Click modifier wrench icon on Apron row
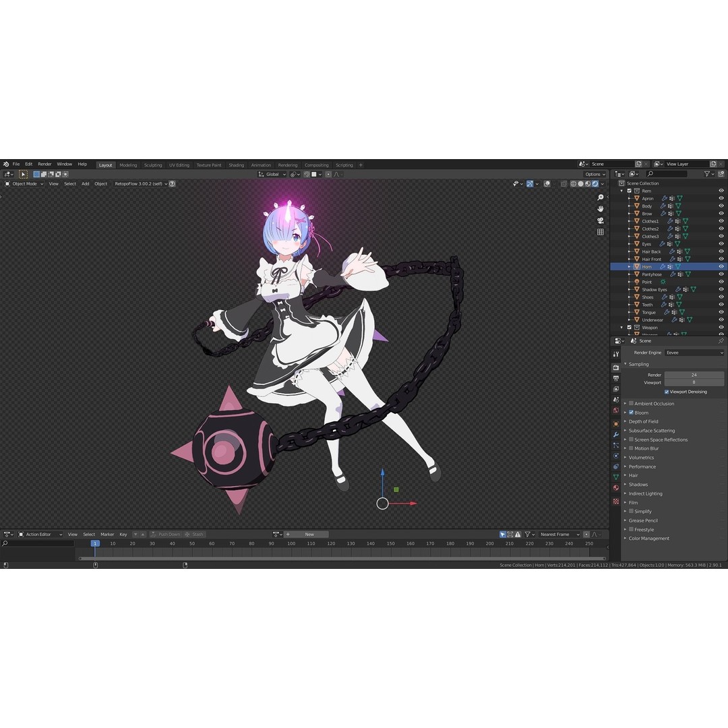The height and width of the screenshot is (728, 728). [x=665, y=198]
